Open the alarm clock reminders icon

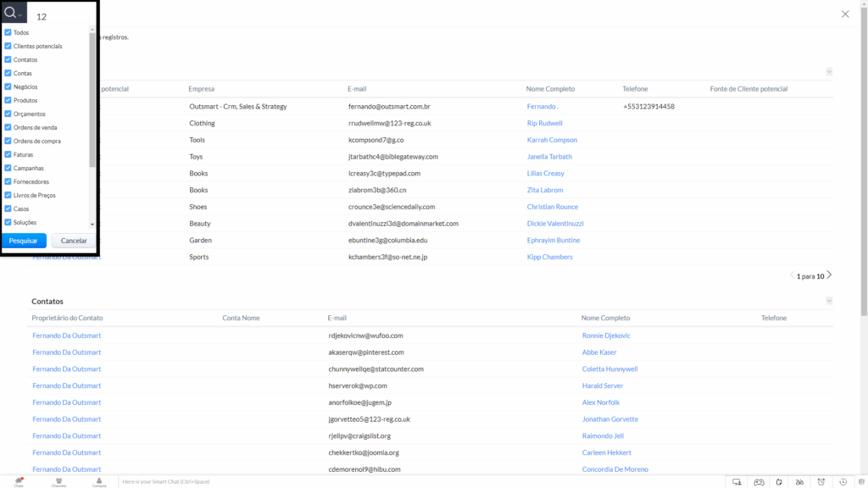[x=821, y=482]
